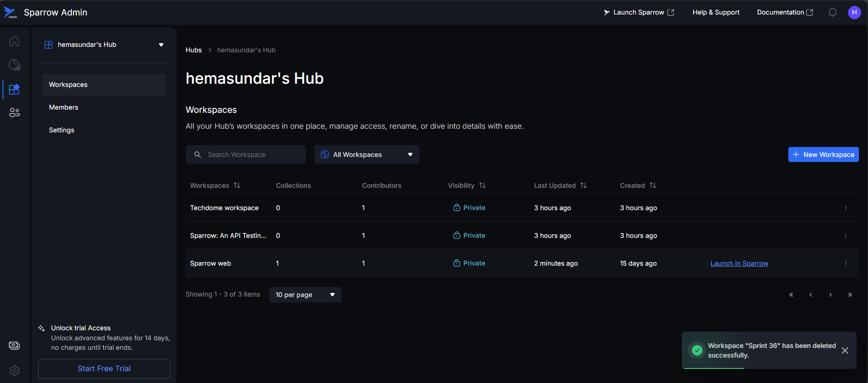Image resolution: width=868 pixels, height=383 pixels.
Task: Open the analytics chart sidebar icon
Action: coord(14,65)
